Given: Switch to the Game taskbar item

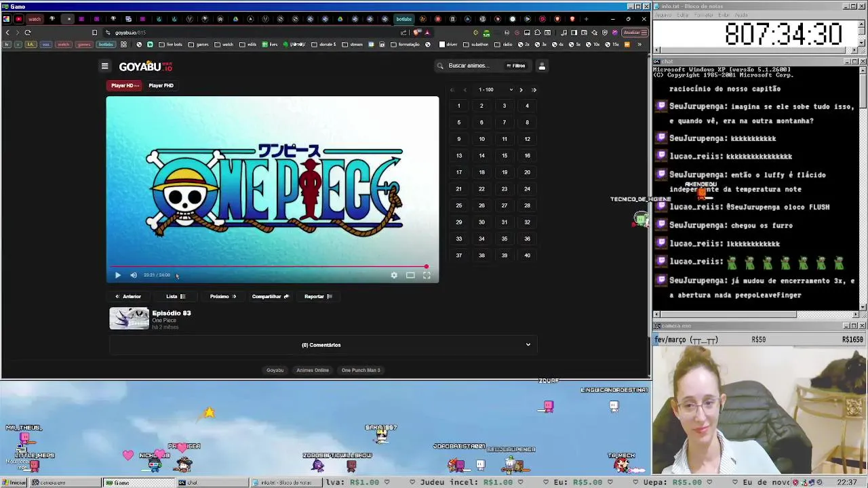Looking at the screenshot, I should pos(138,483).
